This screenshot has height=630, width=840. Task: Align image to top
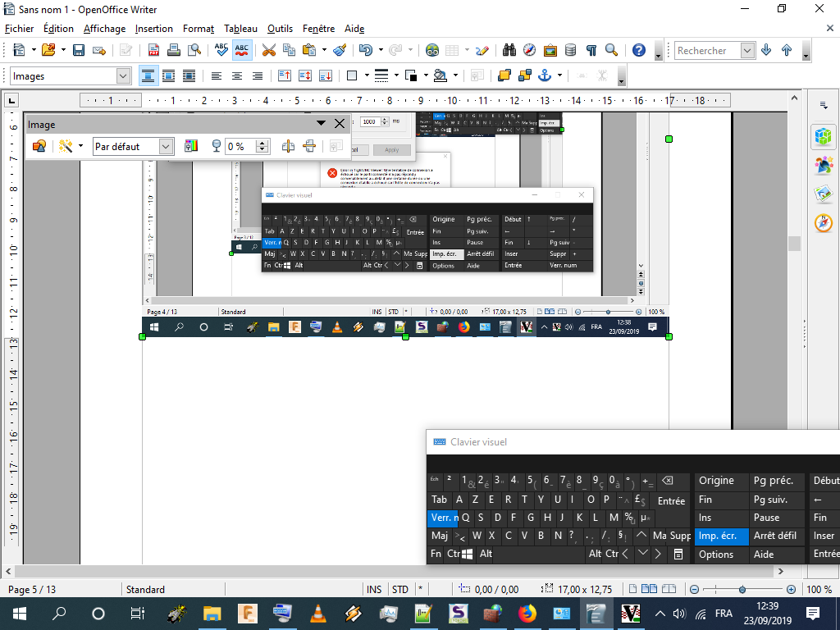(x=285, y=76)
